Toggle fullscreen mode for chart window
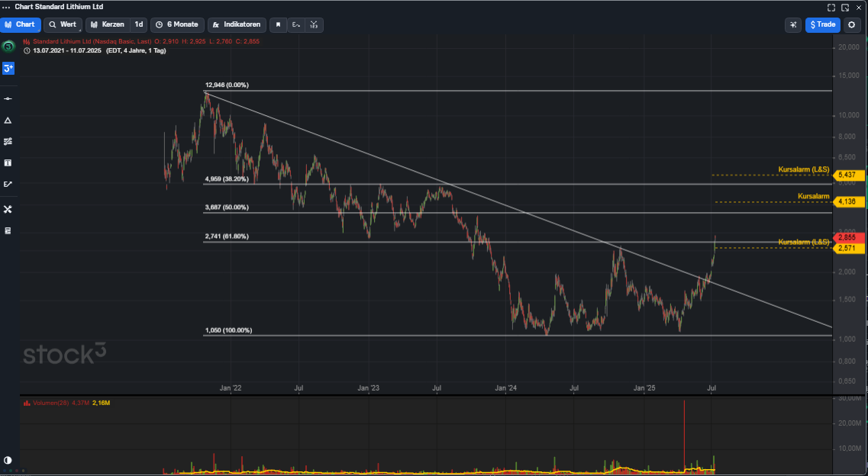Viewport: 868px width, 476px height. (x=831, y=7)
